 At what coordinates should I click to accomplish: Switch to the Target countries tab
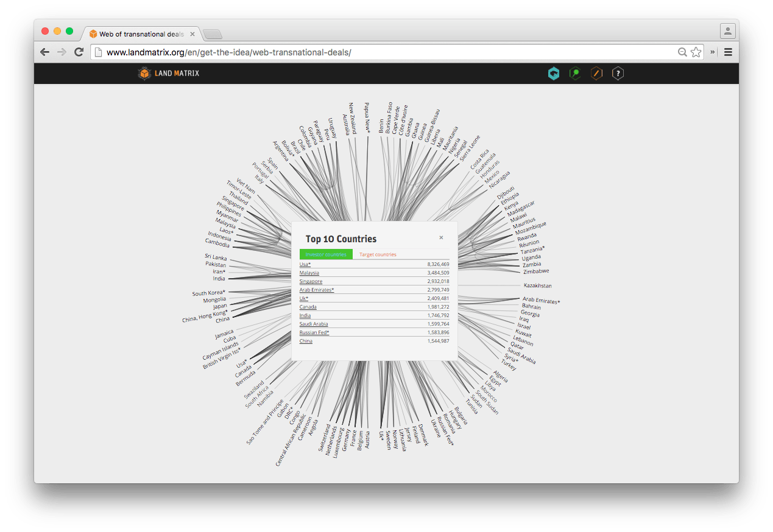click(378, 254)
